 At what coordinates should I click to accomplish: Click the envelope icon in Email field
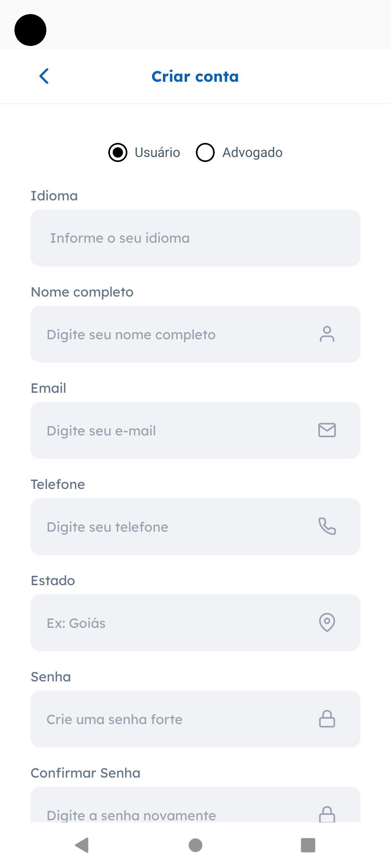click(327, 430)
